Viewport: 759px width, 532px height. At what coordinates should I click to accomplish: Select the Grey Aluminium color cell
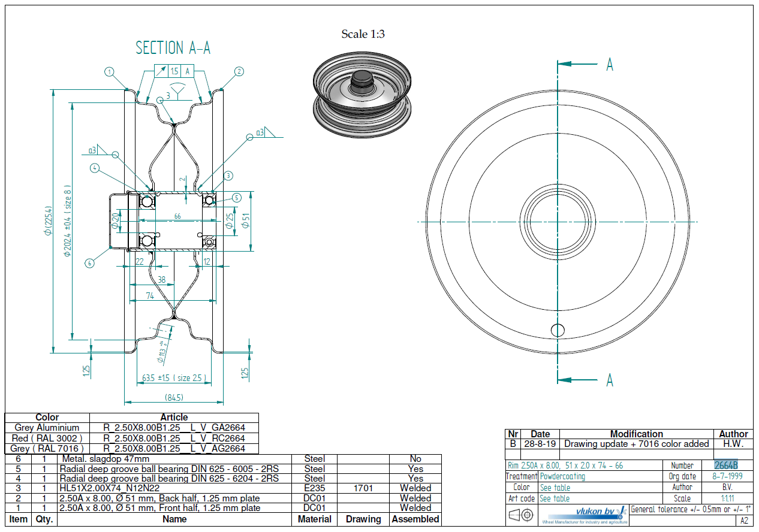point(47,428)
